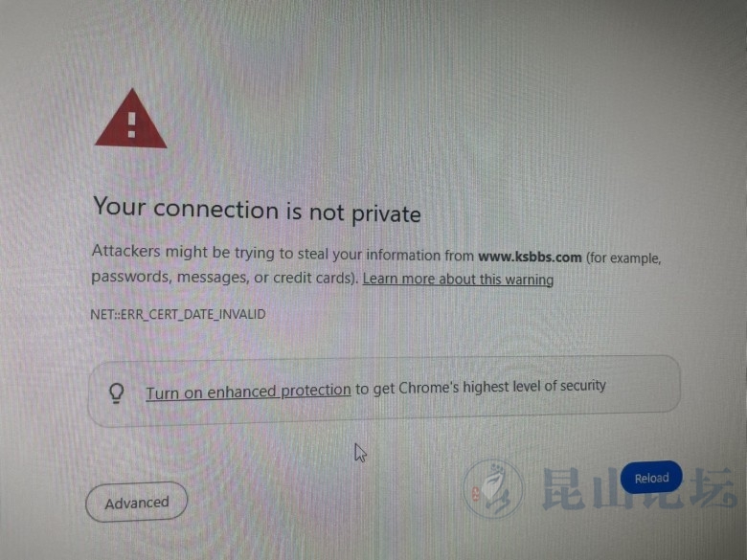
Task: Open 'Learn more about this warning' link
Action: pyautogui.click(x=458, y=280)
